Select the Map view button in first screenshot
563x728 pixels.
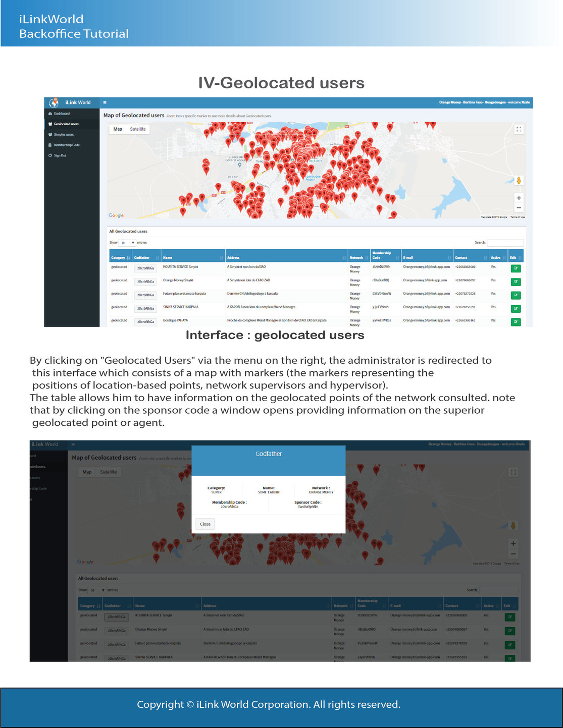[x=118, y=129]
